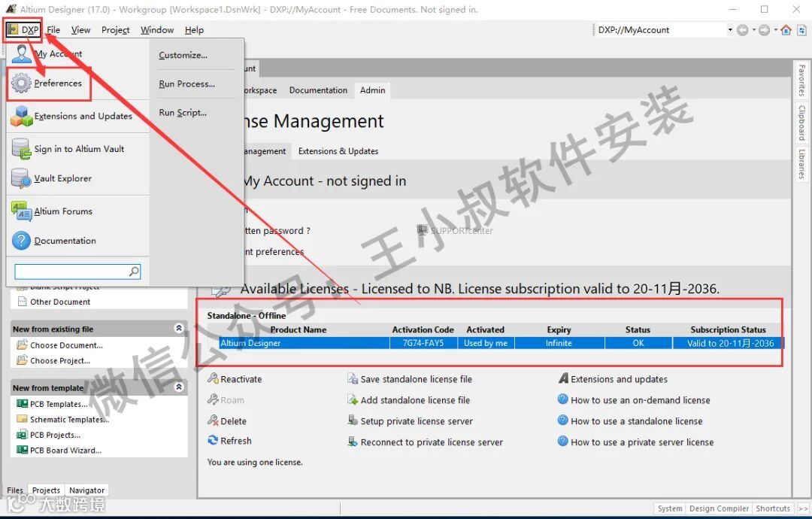
Task: Collapse the New from existing file section
Action: pos(179,329)
